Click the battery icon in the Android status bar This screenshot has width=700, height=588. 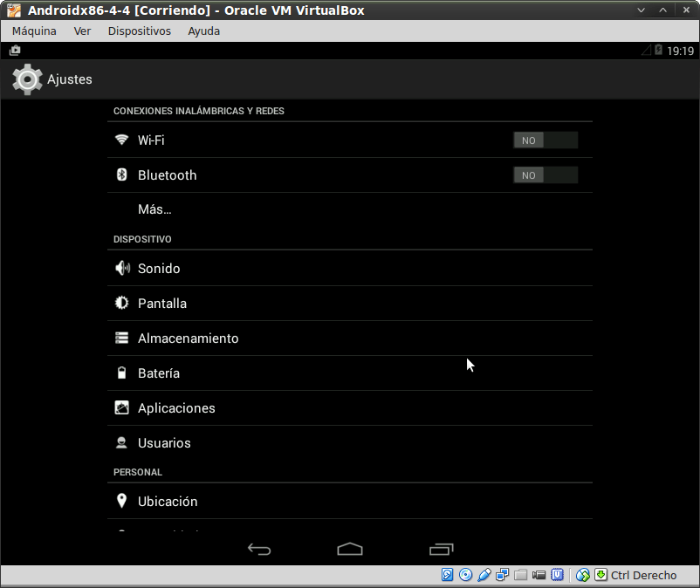click(x=659, y=50)
